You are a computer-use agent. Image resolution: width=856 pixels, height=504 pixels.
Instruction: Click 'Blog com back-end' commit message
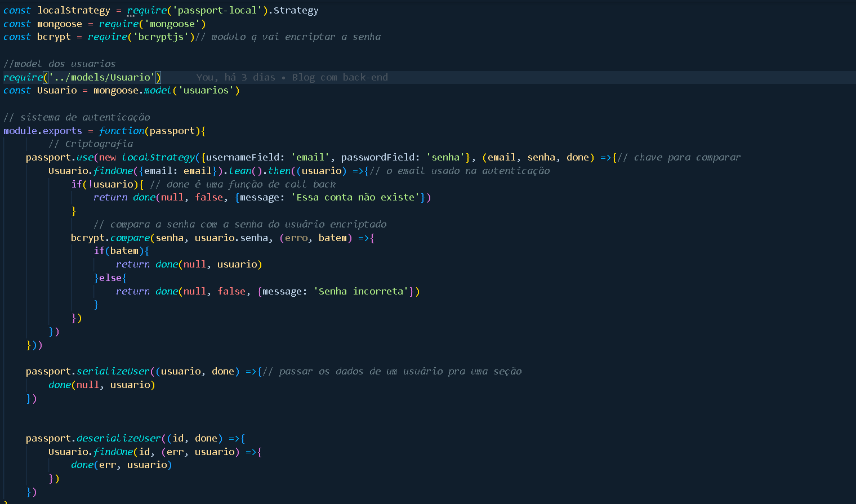click(x=340, y=77)
